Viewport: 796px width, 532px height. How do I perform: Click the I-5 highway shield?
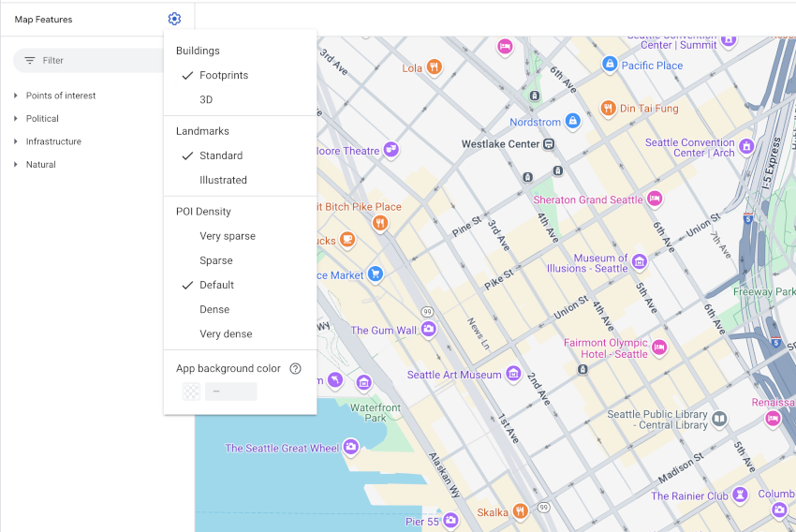[x=748, y=219]
